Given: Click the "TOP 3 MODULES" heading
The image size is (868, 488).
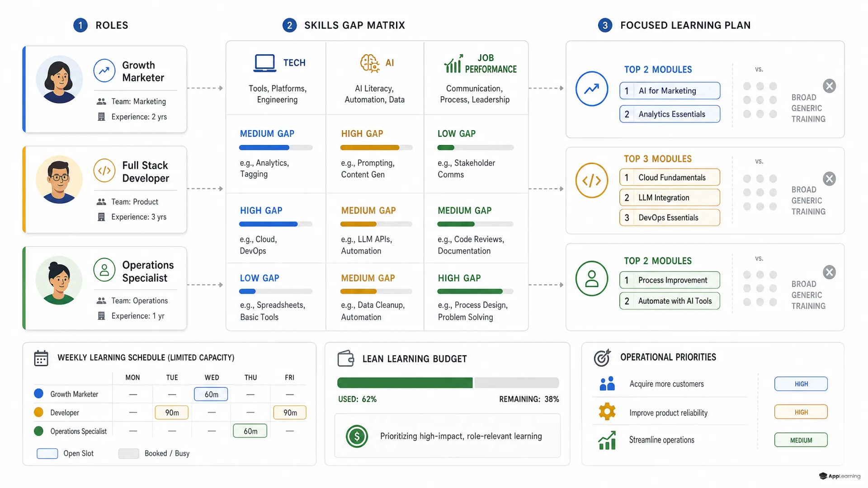Looking at the screenshot, I should click(658, 159).
